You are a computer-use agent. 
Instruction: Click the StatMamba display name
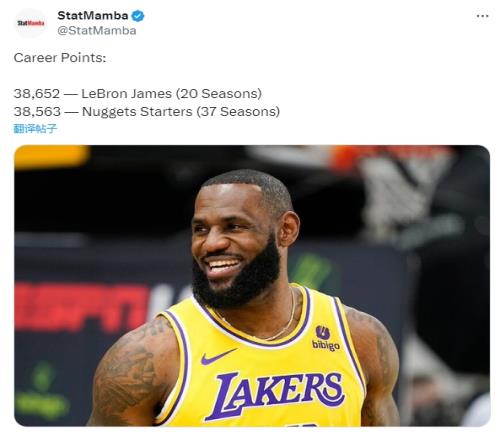coord(93,16)
